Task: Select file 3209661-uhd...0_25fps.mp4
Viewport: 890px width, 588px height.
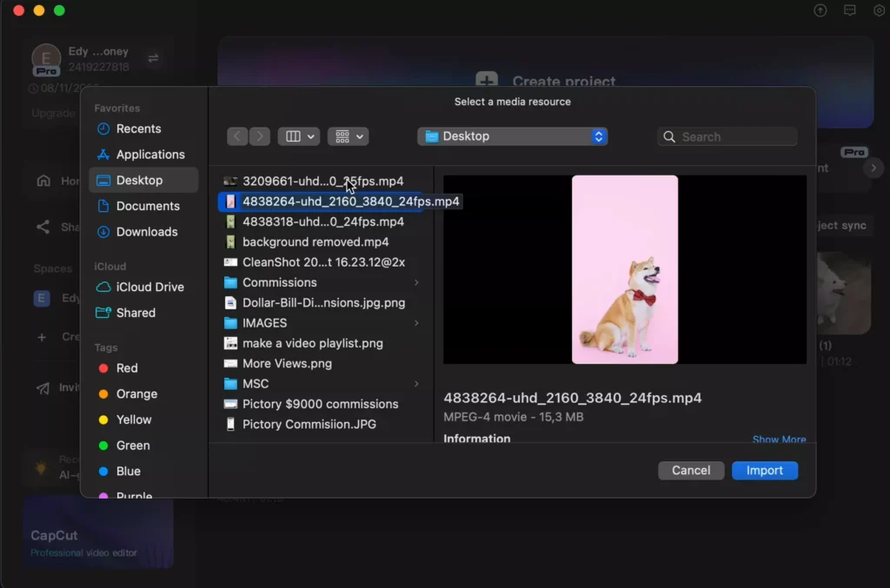Action: pyautogui.click(x=323, y=181)
